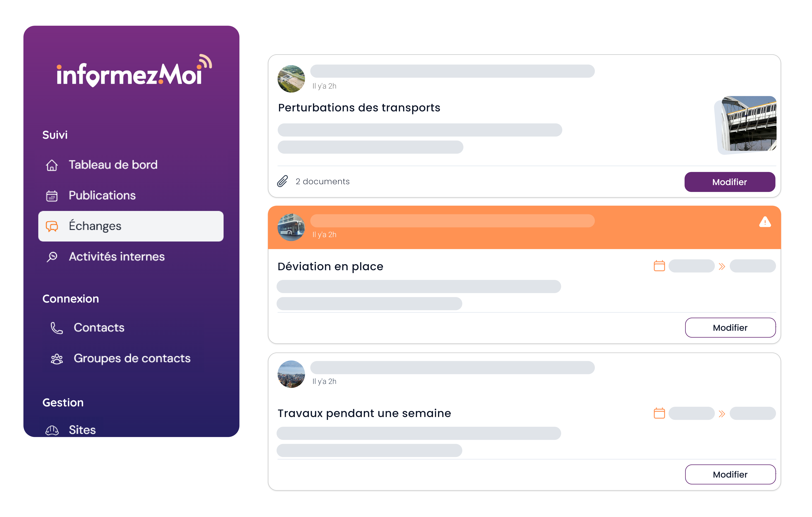Click the bus avatar on orange card
This screenshot has height=517, width=812.
coord(291,227)
